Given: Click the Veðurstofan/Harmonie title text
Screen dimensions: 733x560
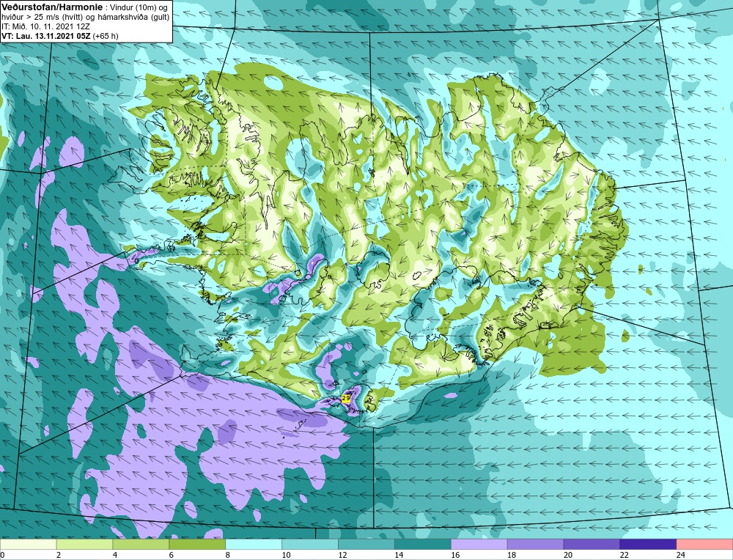Looking at the screenshot, I should (51, 7).
